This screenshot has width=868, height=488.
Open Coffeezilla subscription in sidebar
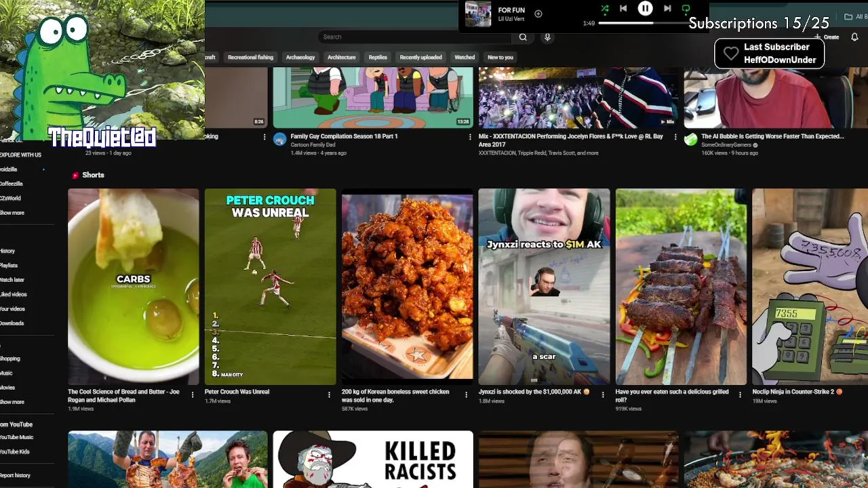click(11, 184)
